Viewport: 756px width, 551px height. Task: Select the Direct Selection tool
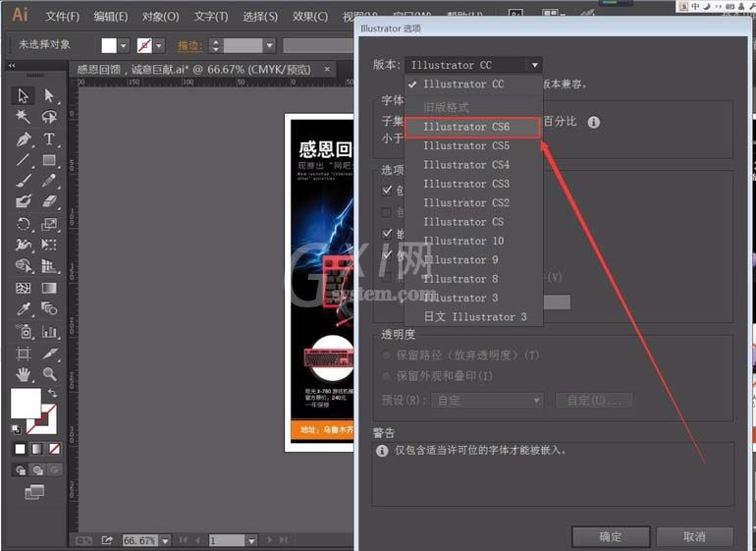pyautogui.click(x=49, y=95)
